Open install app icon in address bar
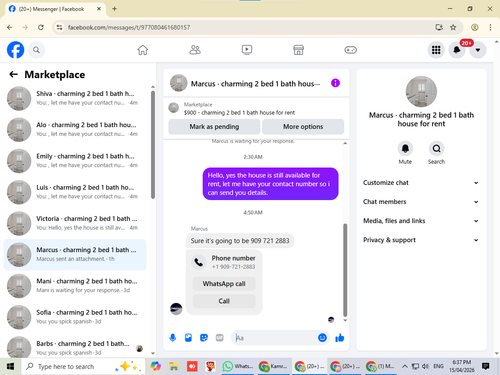 click(x=439, y=27)
